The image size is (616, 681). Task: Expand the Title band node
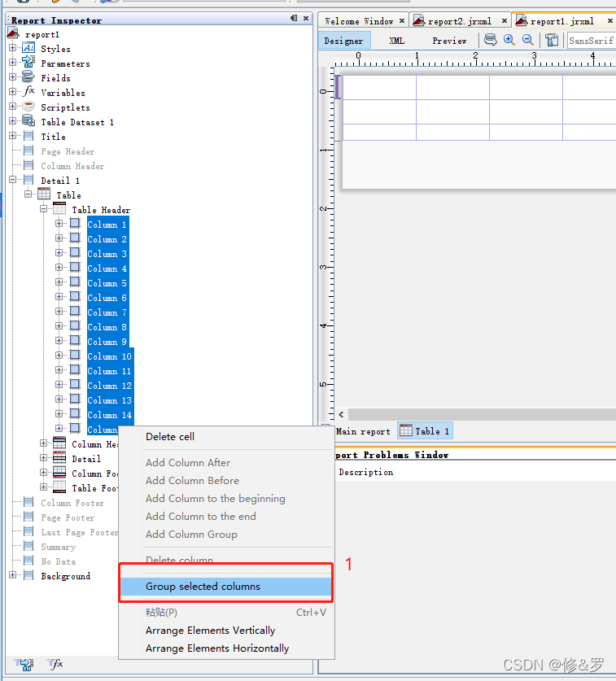[12, 136]
